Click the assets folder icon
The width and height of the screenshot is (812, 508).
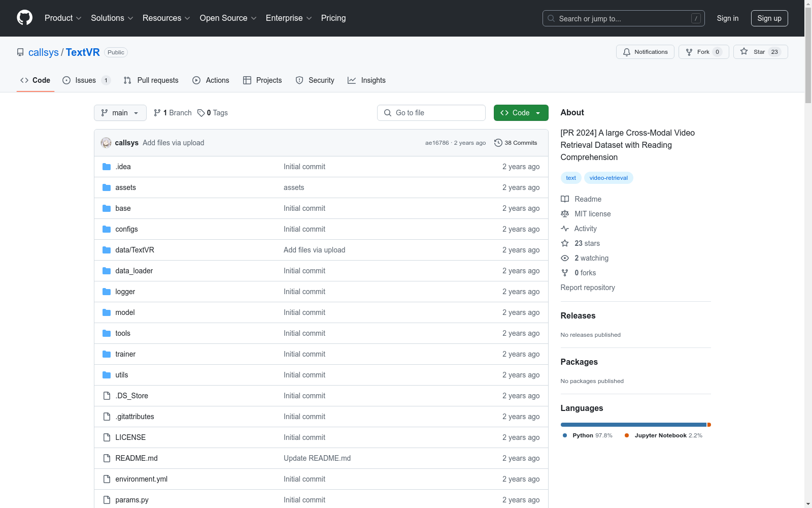[107, 187]
